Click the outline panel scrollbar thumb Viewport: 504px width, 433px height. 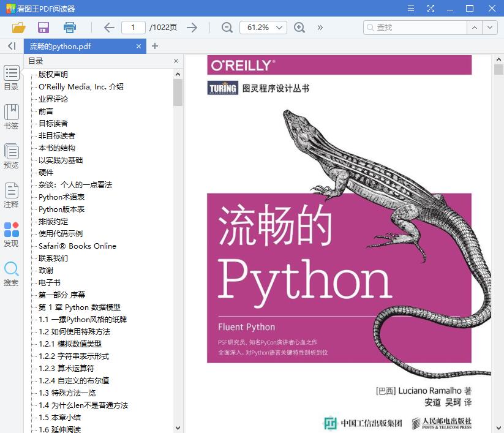point(178,92)
